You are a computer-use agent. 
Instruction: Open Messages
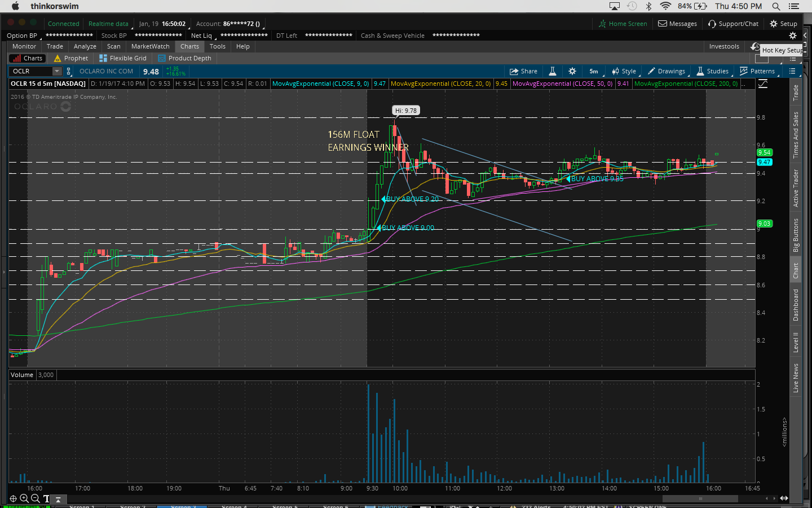tap(677, 24)
